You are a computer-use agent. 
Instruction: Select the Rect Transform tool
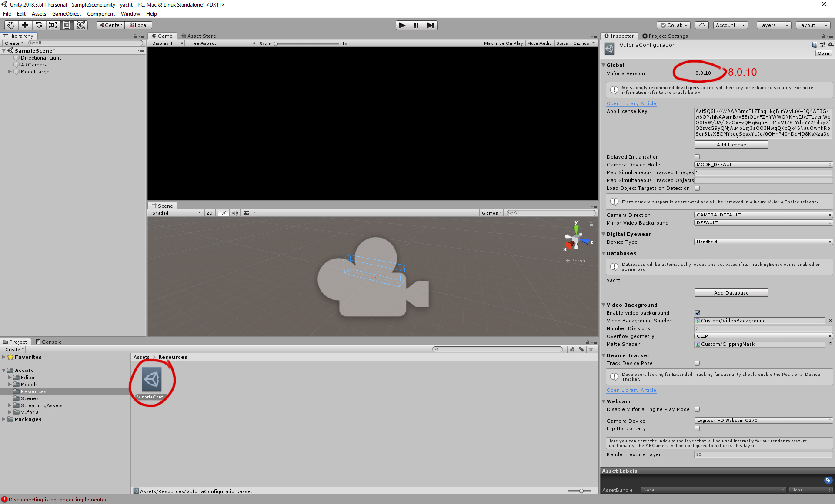[67, 25]
